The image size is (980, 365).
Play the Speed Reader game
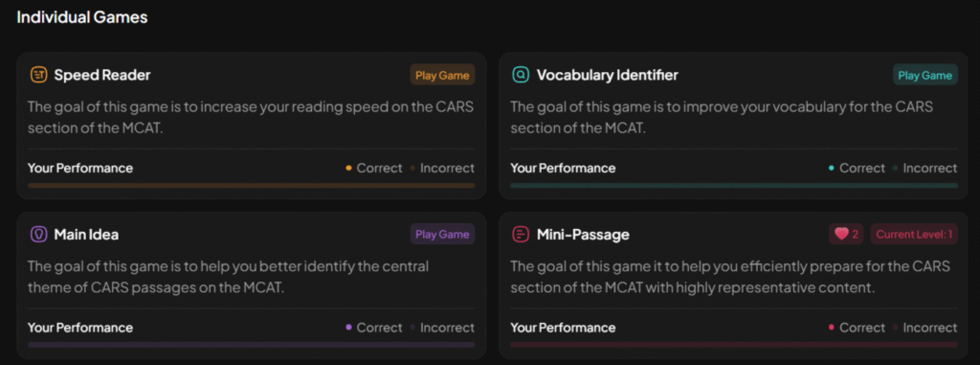(x=442, y=75)
